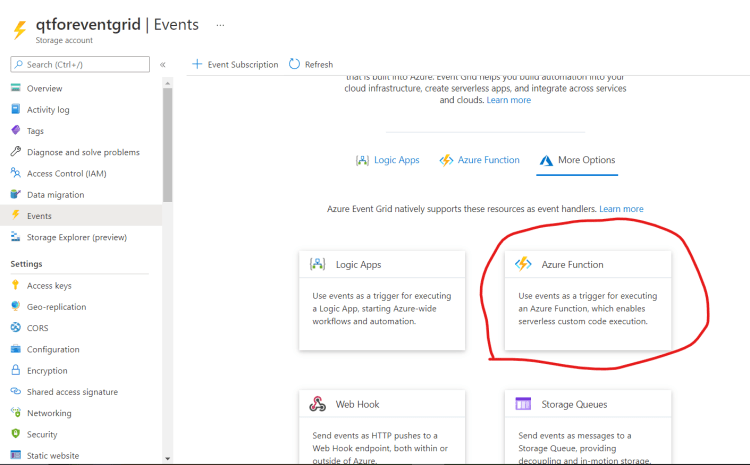Switch to the Logic Apps tab

387,160
